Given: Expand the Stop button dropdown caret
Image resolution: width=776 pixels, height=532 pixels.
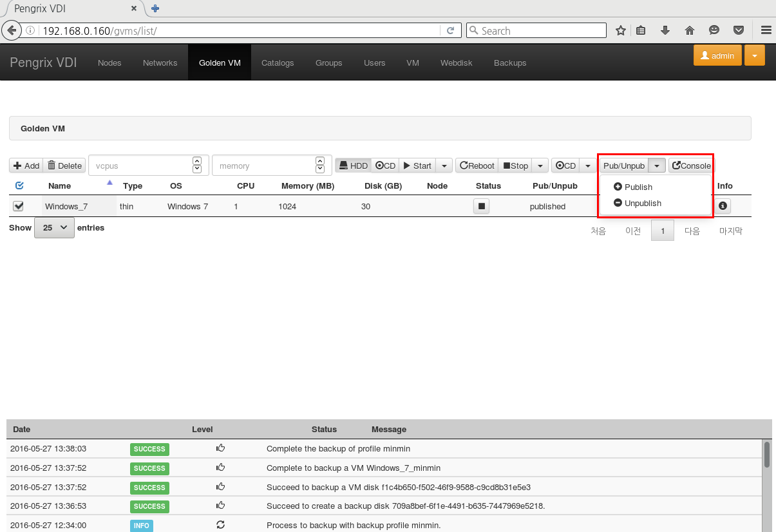Looking at the screenshot, I should click(x=540, y=166).
